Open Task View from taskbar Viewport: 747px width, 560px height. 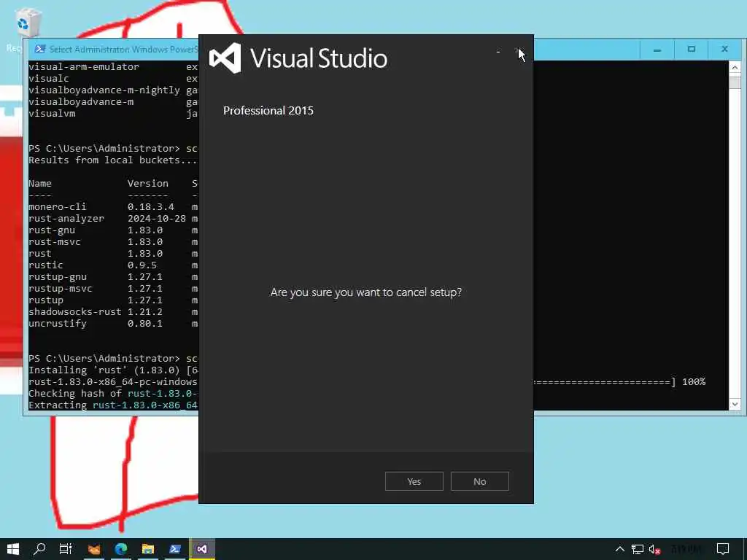pos(66,549)
